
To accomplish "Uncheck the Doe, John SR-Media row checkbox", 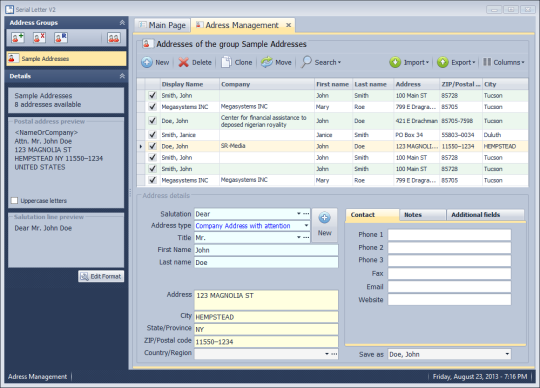I will [153, 146].
